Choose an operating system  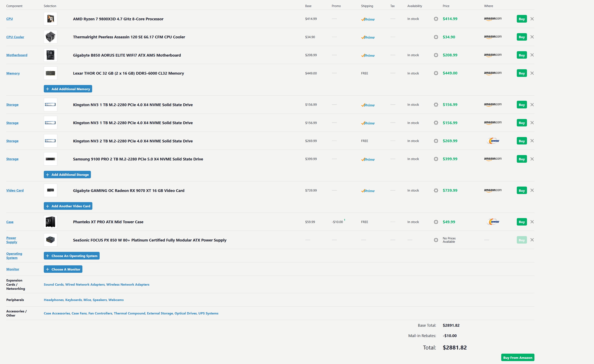(72, 256)
